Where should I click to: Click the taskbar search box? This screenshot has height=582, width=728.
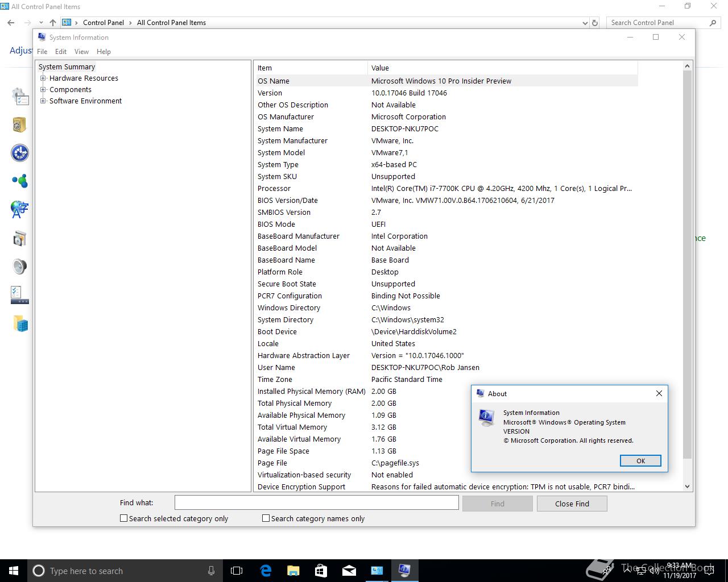click(x=124, y=571)
